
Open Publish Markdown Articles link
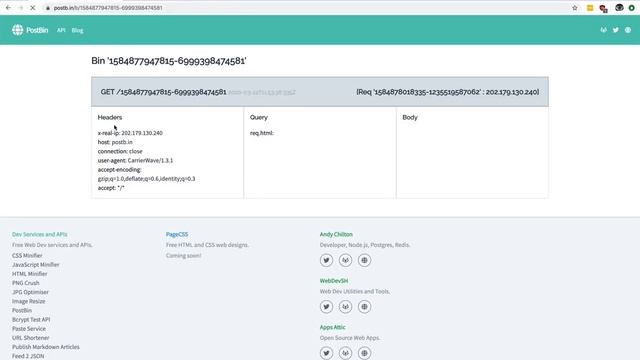click(x=46, y=347)
